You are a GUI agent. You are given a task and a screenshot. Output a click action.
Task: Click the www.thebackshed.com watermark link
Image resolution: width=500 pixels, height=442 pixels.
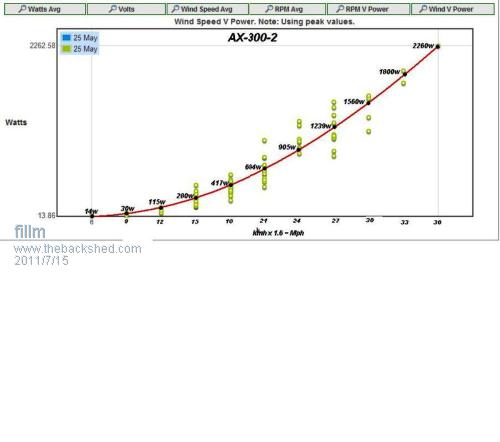[x=78, y=249]
